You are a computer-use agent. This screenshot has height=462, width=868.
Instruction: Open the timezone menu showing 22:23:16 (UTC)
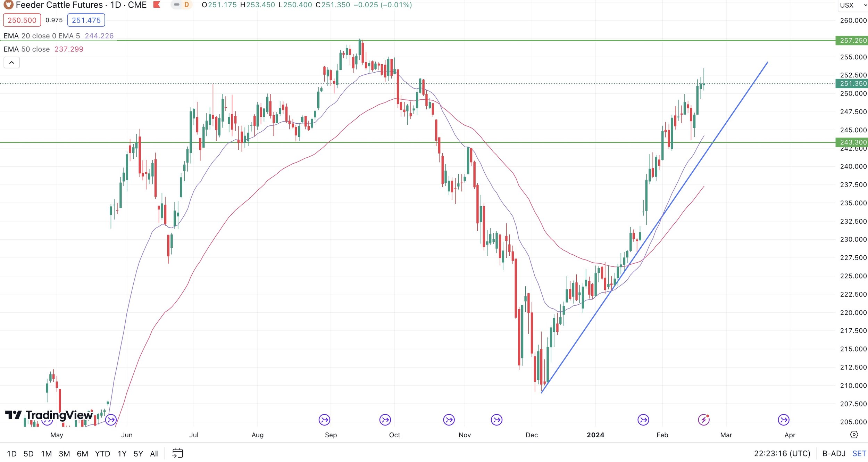point(782,454)
